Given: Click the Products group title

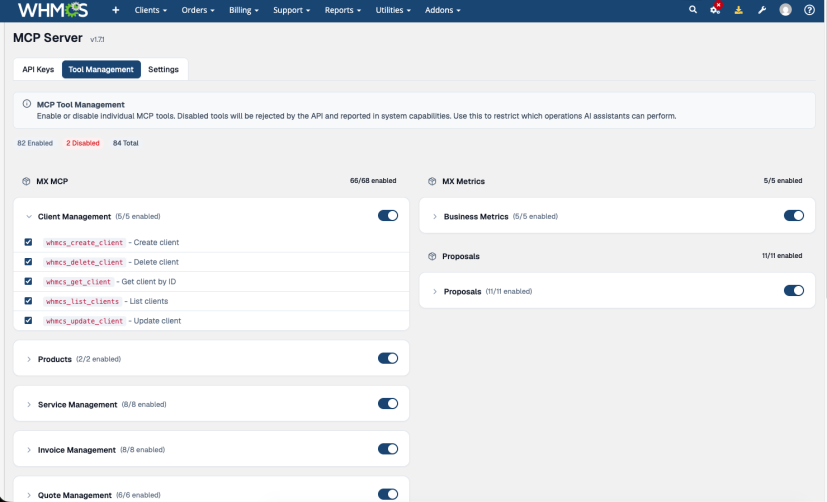Looking at the screenshot, I should 55,359.
